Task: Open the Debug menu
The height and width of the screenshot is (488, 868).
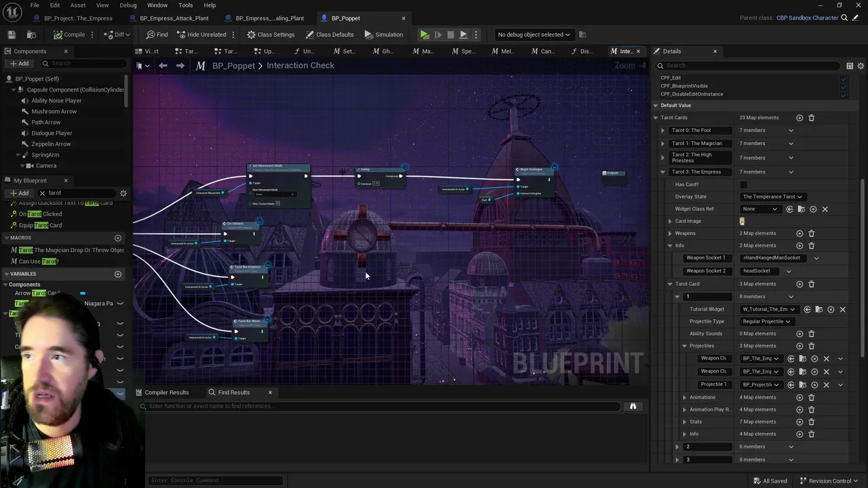Action: tap(128, 5)
